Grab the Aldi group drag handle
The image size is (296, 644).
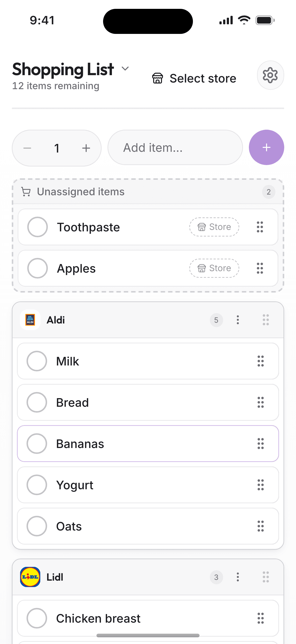[x=266, y=320]
